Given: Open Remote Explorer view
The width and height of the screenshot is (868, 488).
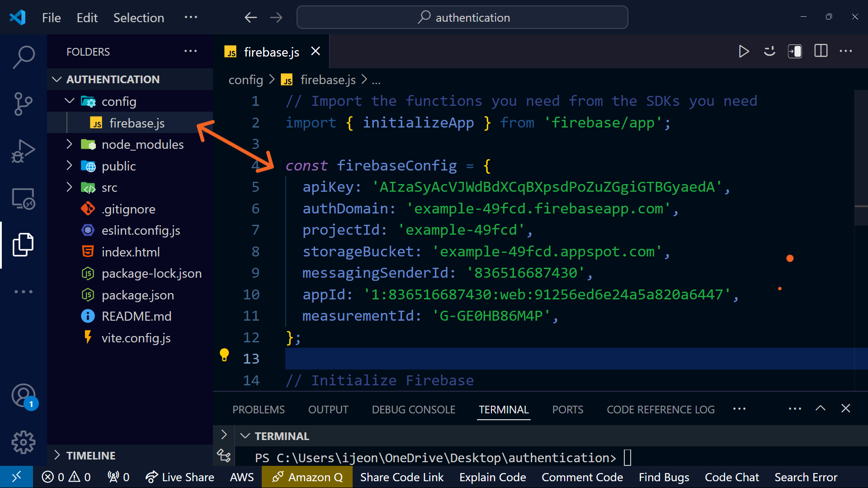Looking at the screenshot, I should point(24,199).
